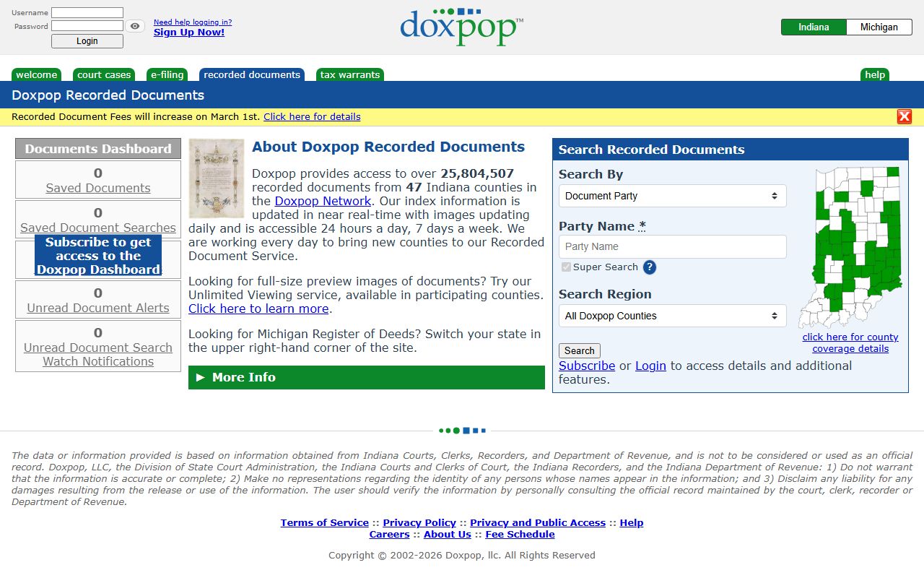Screen dimensions: 924x578
Task: Click the Indiana county coverage map
Action: point(850,248)
